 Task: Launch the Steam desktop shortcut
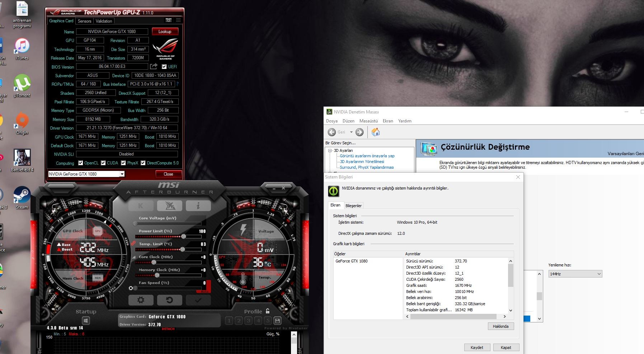point(22,198)
